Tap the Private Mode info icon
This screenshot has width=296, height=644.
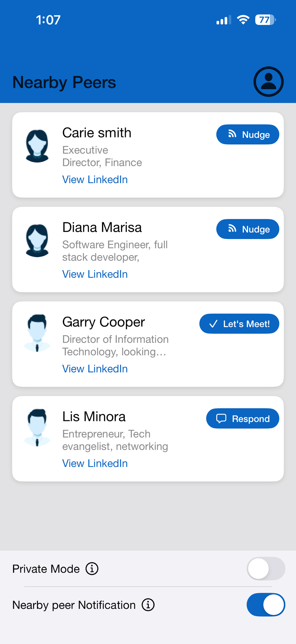92,569
